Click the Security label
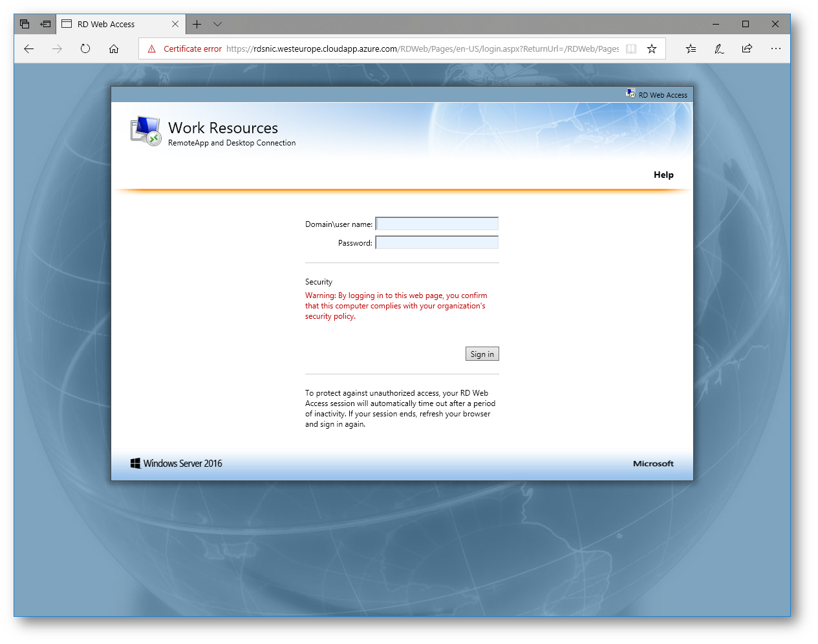Screen dimensions: 818x644 319,282
